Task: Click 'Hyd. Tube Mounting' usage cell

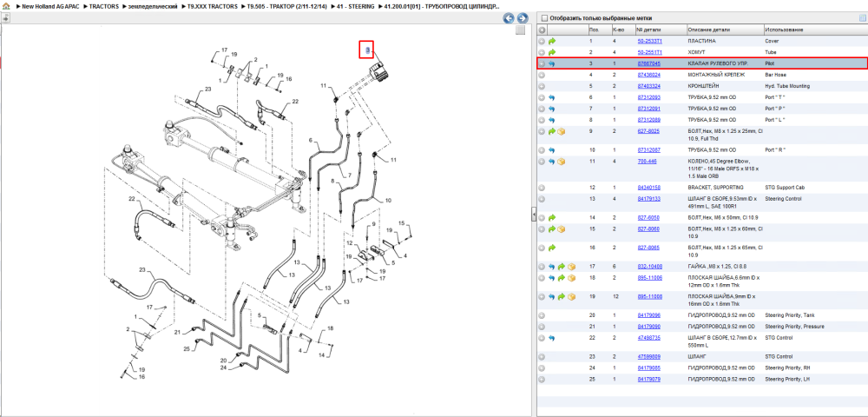Action: tap(787, 86)
